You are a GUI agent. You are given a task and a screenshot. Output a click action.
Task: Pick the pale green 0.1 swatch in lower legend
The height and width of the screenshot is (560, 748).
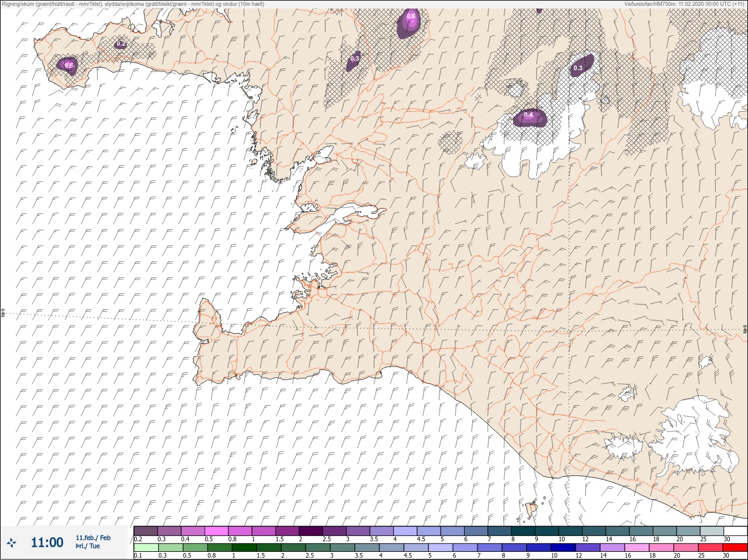146,548
